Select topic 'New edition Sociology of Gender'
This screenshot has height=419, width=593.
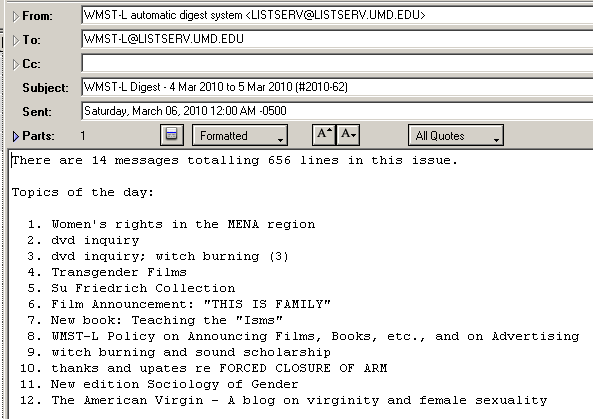coord(175,384)
